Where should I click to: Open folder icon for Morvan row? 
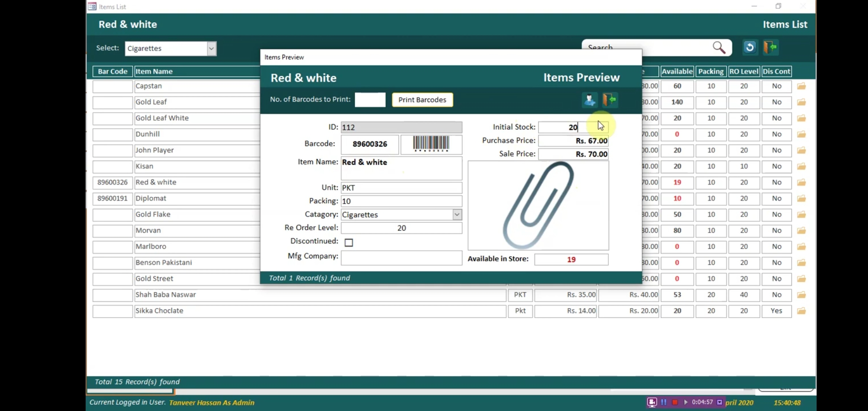click(x=801, y=231)
